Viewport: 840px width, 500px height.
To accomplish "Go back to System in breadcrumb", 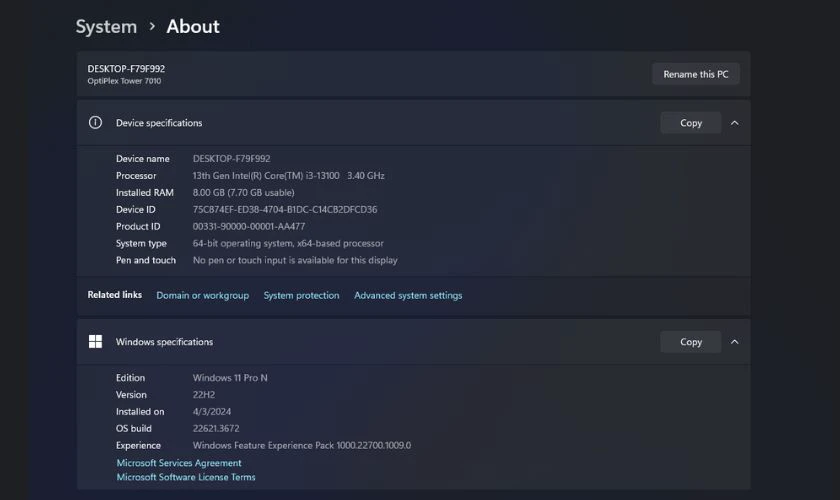I will click(106, 26).
